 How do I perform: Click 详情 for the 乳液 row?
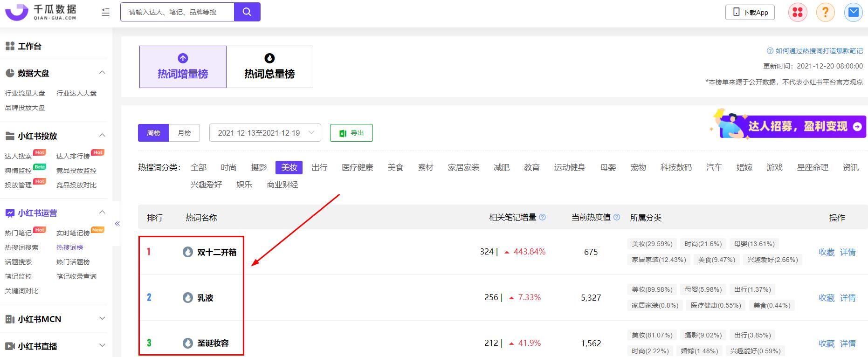click(x=847, y=298)
